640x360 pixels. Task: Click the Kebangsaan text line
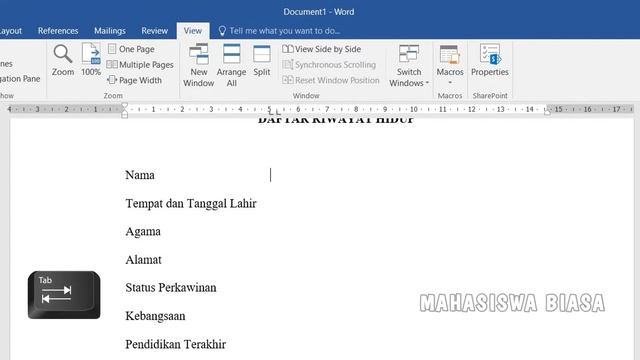(155, 316)
